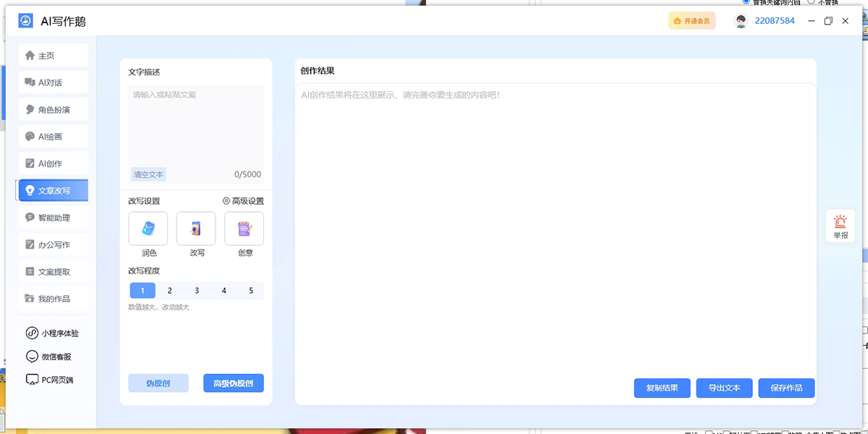This screenshot has width=868, height=434.
Task: Set 改写程度 to 3
Action: tap(197, 291)
